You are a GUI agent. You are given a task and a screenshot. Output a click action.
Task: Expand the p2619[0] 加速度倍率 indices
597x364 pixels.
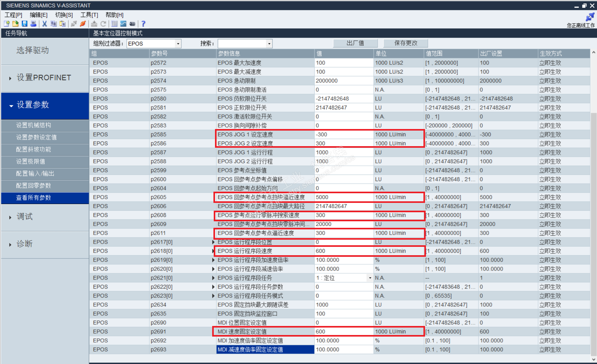pyautogui.click(x=213, y=260)
